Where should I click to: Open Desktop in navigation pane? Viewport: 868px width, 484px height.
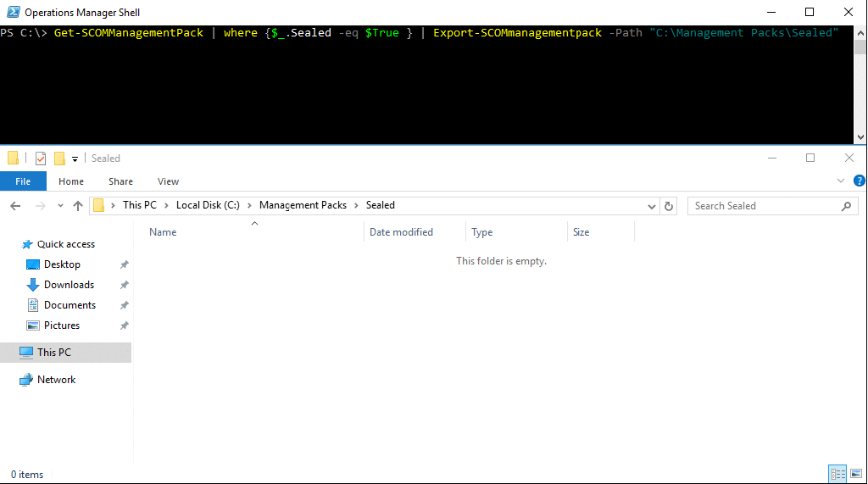coord(62,264)
